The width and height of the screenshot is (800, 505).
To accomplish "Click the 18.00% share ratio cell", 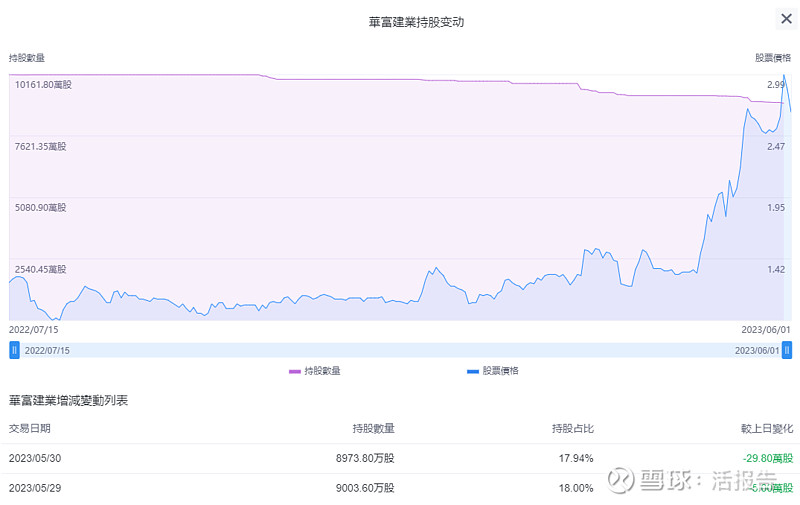I will click(576, 488).
